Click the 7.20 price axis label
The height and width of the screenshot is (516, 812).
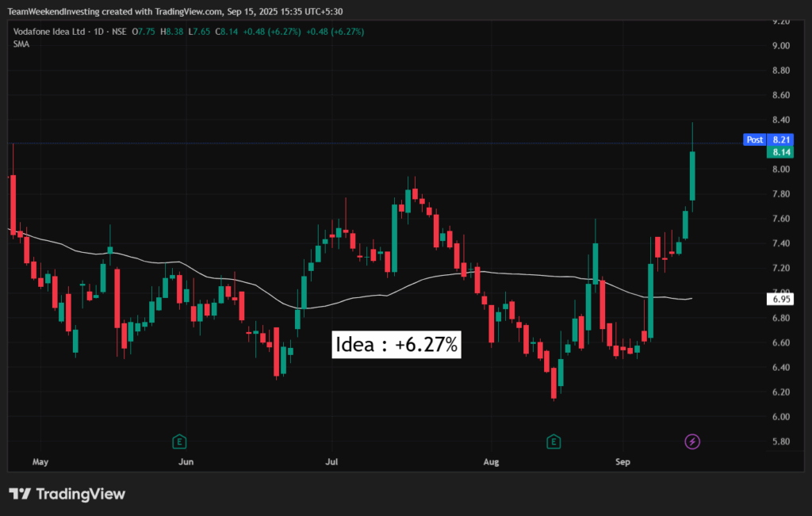(x=781, y=268)
